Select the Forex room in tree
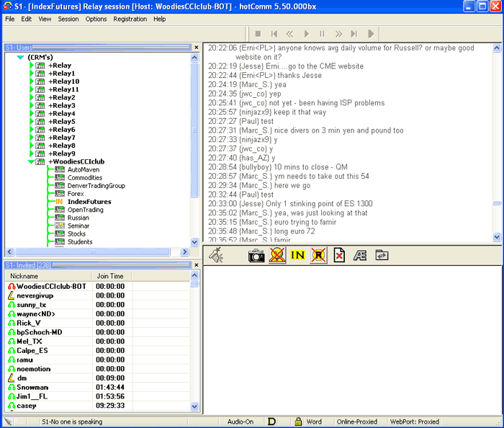The image size is (504, 428). [76, 194]
